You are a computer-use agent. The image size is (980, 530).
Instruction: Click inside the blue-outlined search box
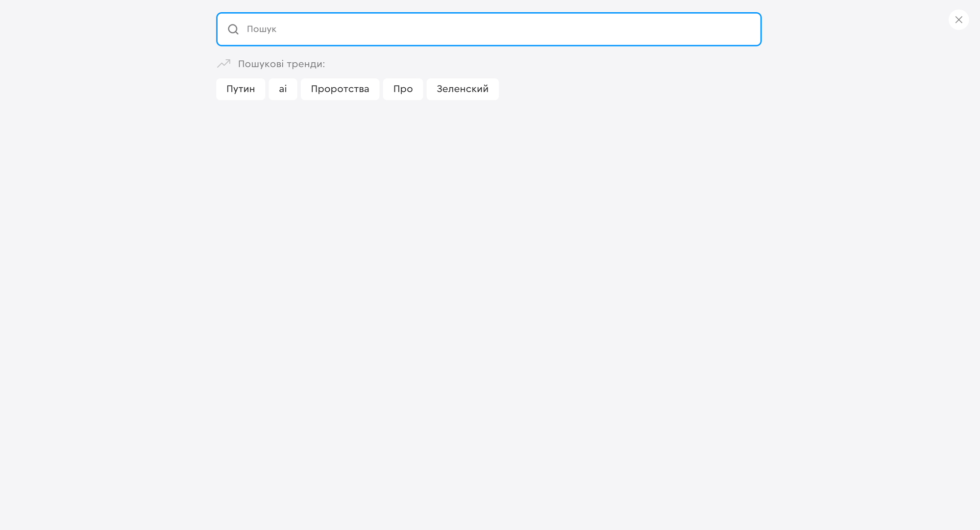pyautogui.click(x=489, y=29)
